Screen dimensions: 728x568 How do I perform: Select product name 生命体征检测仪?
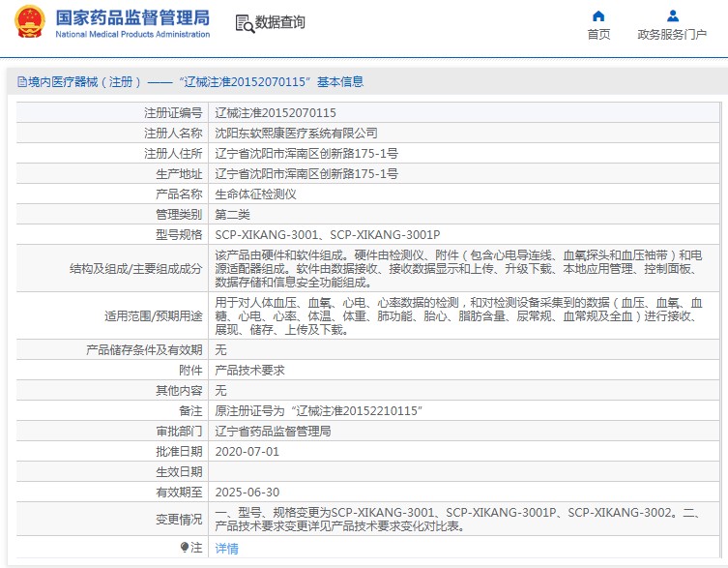point(255,194)
